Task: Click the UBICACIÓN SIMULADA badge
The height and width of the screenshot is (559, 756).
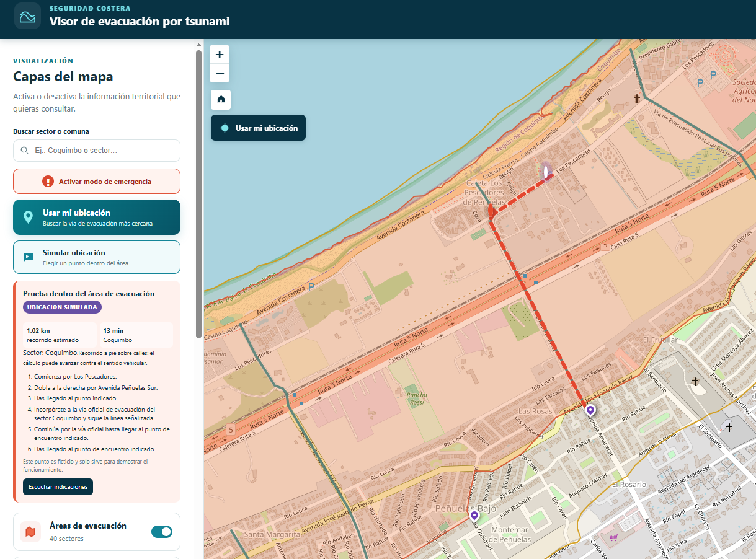Action: pyautogui.click(x=62, y=307)
